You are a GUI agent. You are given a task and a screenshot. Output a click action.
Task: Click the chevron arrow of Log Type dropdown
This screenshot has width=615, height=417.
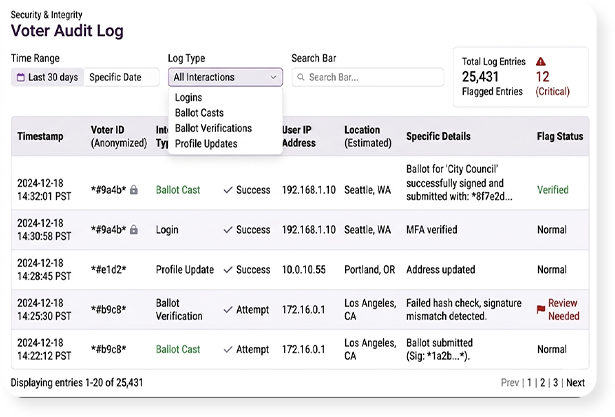pyautogui.click(x=273, y=77)
